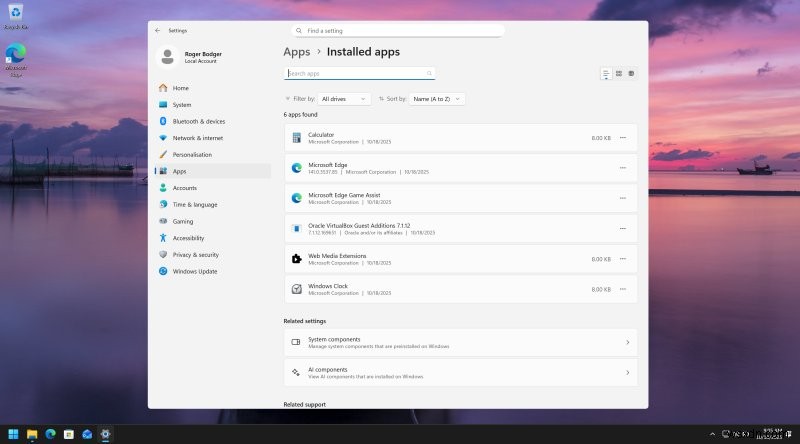Open the Mail app from taskbar
The width and height of the screenshot is (800, 444).
pos(87,434)
